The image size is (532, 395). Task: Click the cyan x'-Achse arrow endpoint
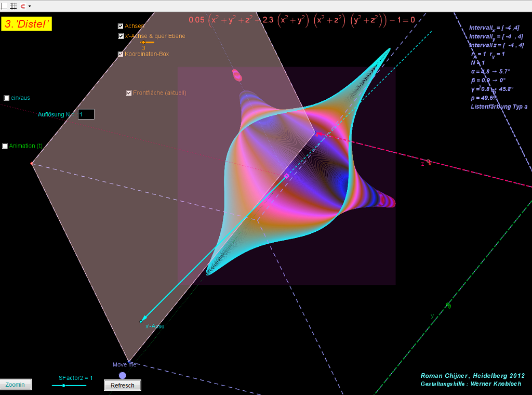pyautogui.click(x=141, y=322)
